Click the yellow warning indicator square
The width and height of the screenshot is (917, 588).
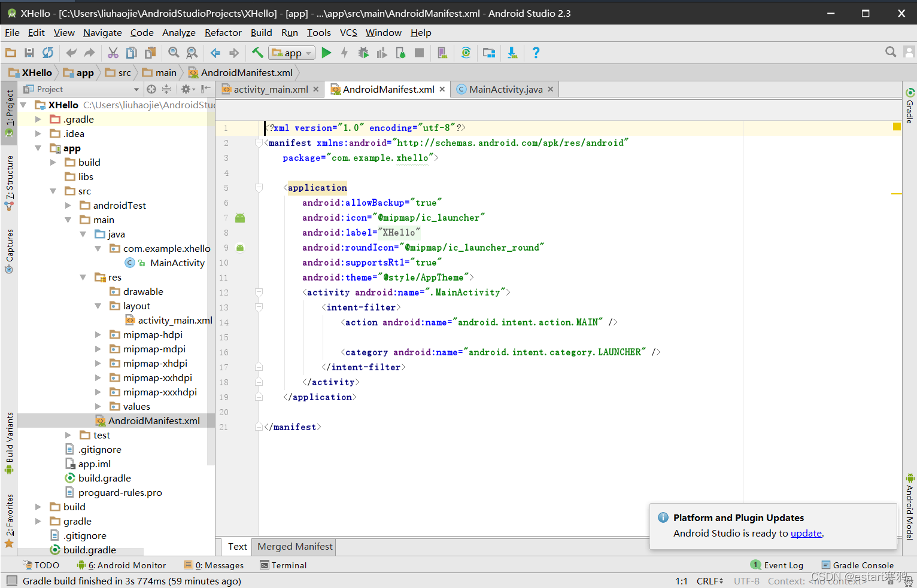coord(897,127)
